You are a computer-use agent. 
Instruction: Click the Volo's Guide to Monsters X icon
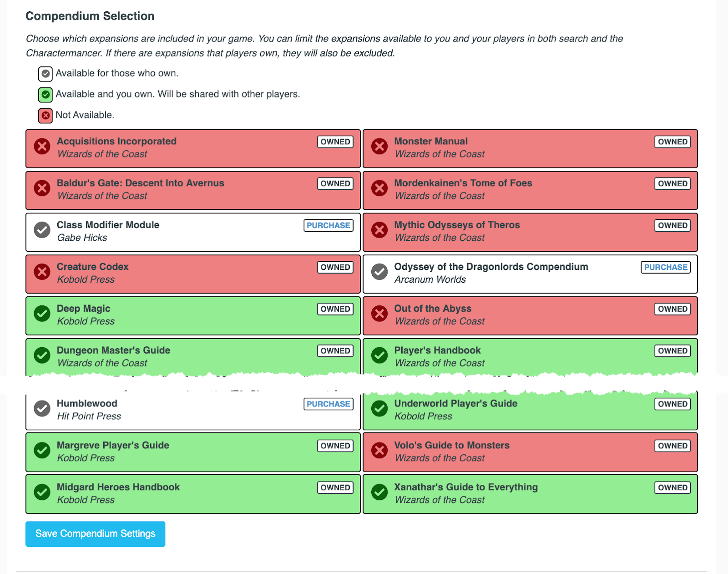click(379, 451)
